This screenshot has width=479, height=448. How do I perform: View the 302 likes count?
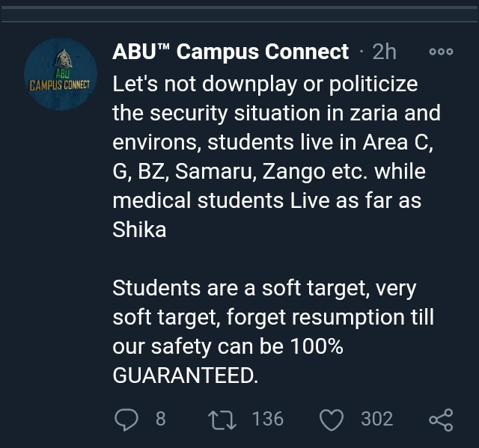pos(376,419)
